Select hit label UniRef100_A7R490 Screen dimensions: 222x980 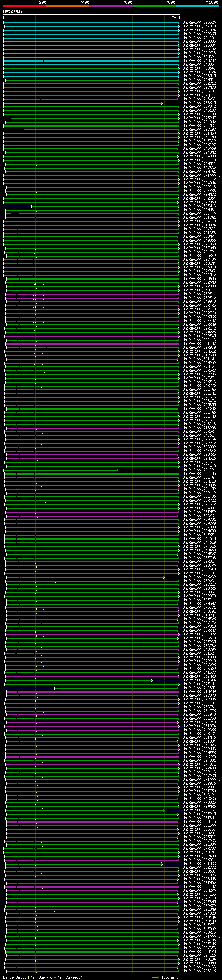tap(199, 768)
